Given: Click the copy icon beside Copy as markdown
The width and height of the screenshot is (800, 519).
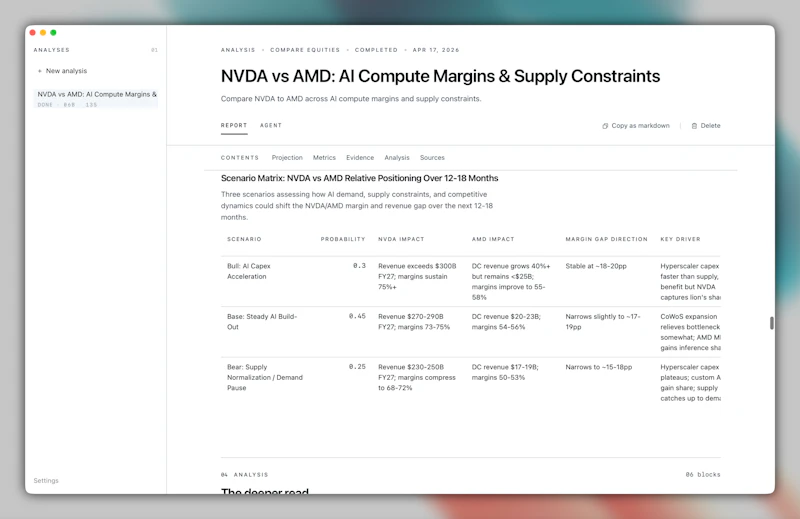Looking at the screenshot, I should click(605, 126).
